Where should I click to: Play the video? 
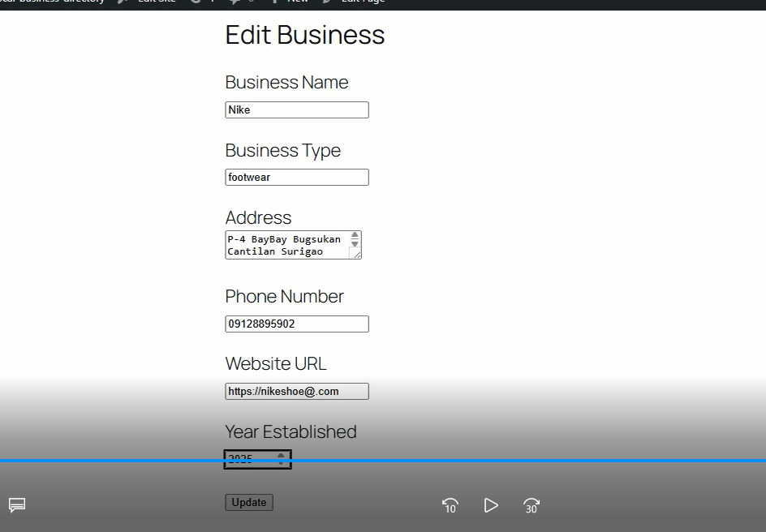pyautogui.click(x=491, y=505)
